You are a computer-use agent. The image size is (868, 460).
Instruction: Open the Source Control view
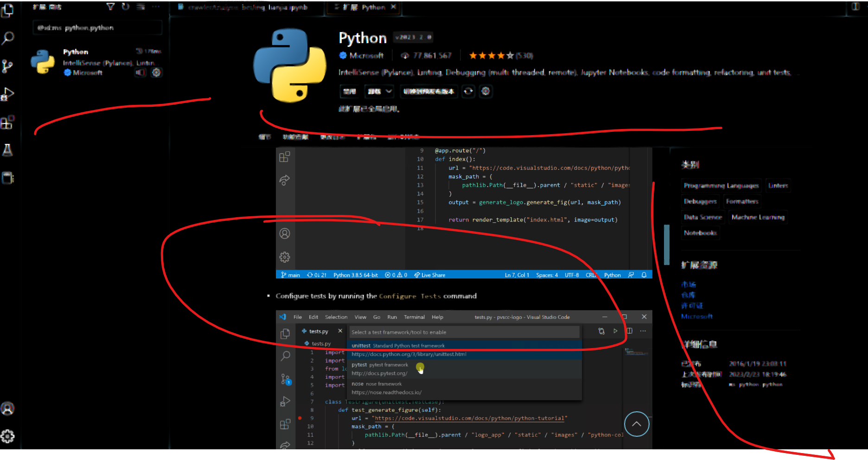pyautogui.click(x=7, y=66)
